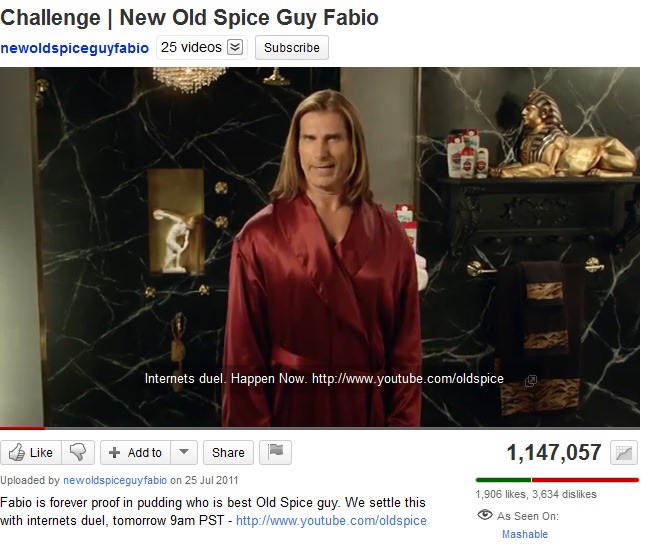Click the likes and dislikes rating bar
The height and width of the screenshot is (546, 653).
point(557,480)
